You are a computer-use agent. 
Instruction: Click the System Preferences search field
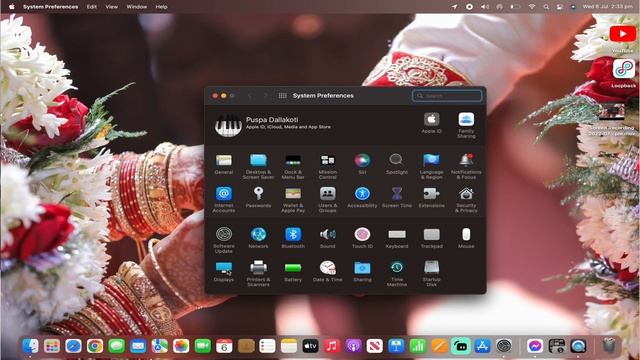pyautogui.click(x=447, y=96)
